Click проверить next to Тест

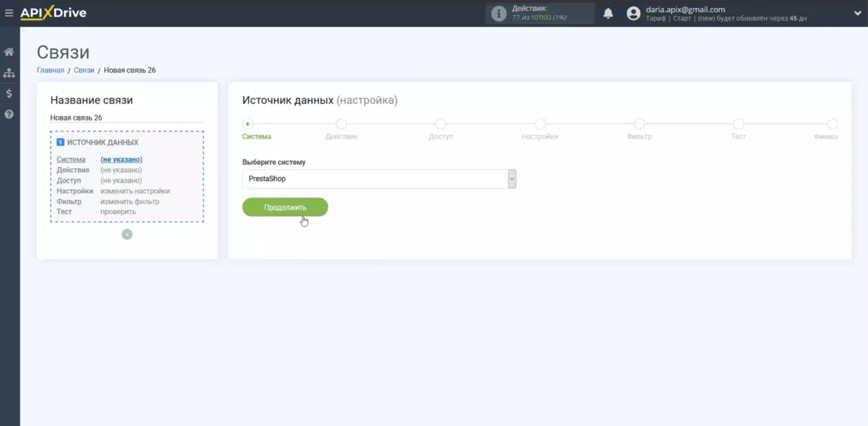[118, 212]
